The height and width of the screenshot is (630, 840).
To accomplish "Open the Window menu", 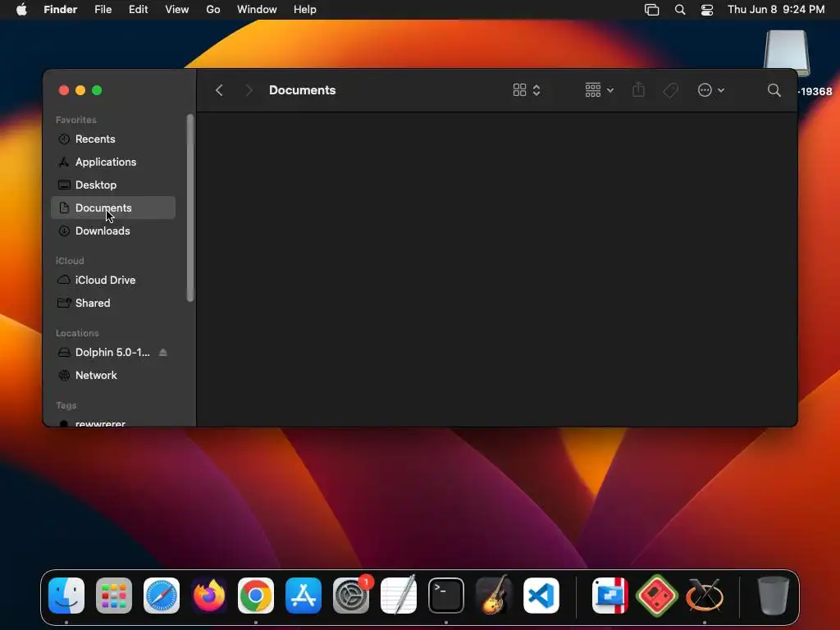I will click(x=257, y=10).
